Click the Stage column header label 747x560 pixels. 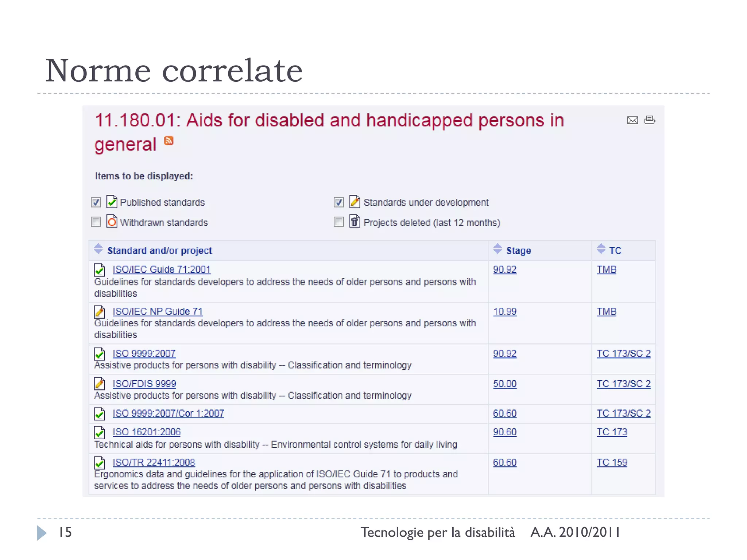click(x=519, y=251)
